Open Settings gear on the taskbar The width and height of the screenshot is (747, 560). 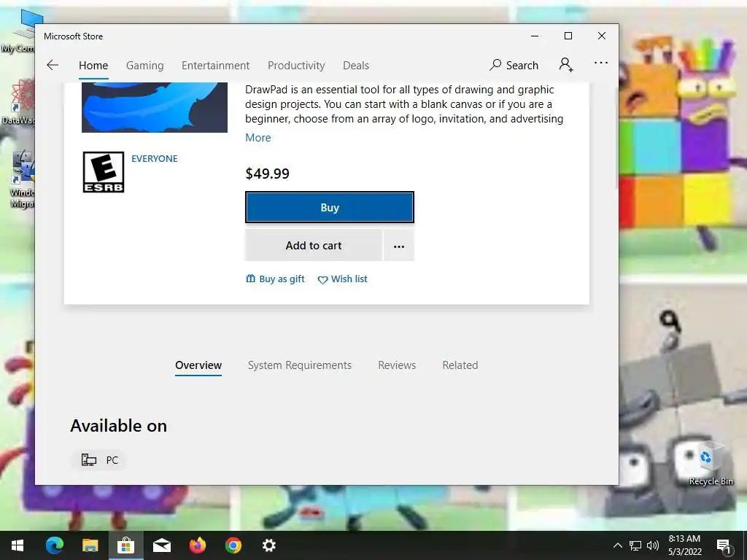[268, 545]
